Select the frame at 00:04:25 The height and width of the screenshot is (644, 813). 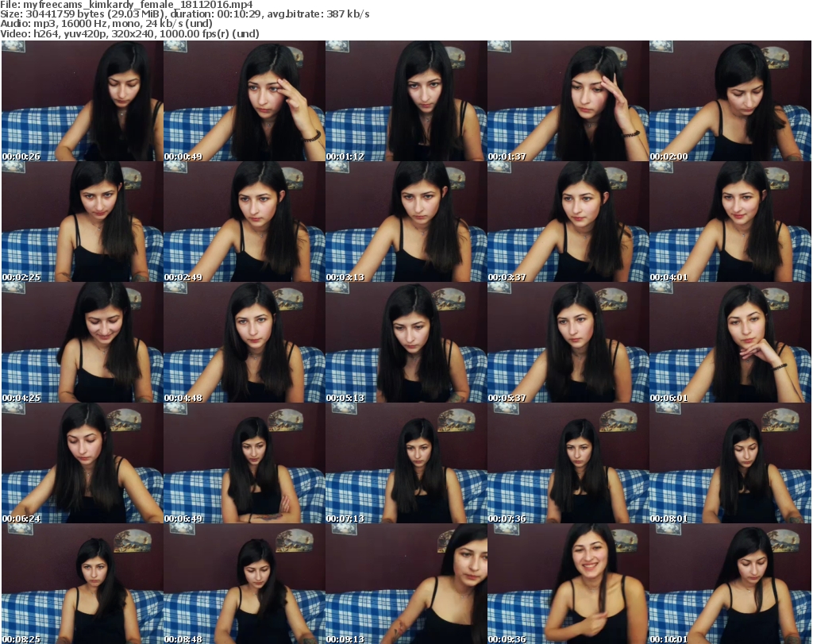[x=83, y=343]
